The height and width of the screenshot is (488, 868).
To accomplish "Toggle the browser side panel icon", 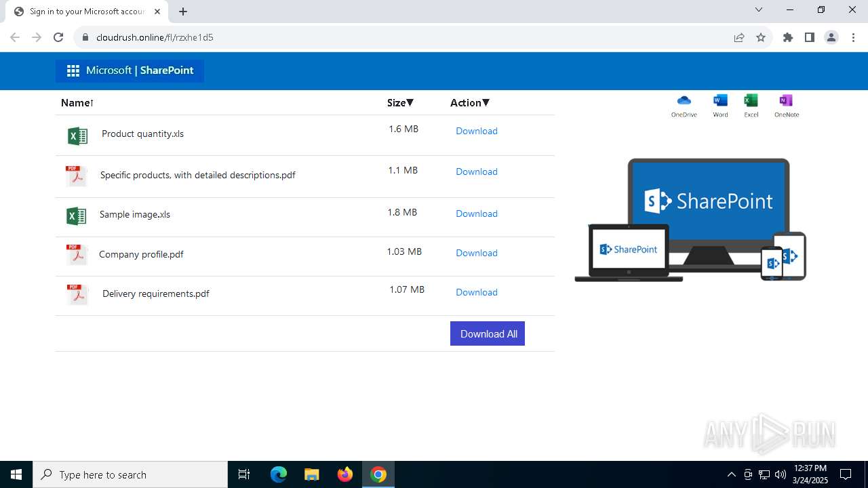I will point(810,37).
